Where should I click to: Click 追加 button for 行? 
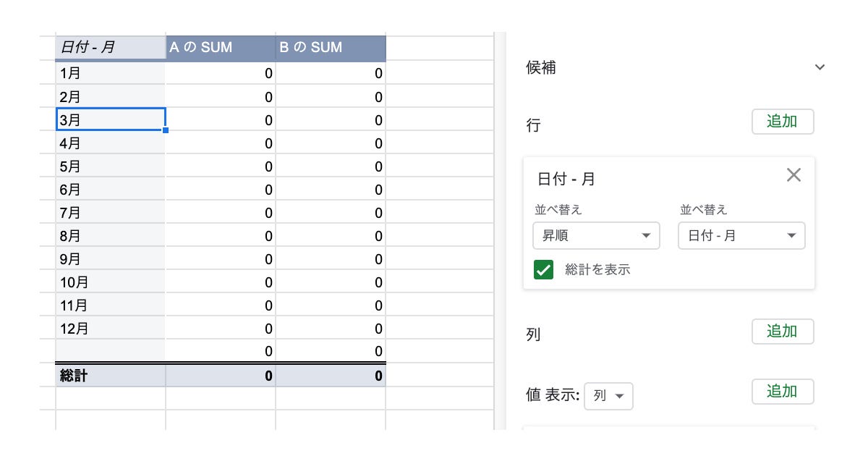[783, 122]
